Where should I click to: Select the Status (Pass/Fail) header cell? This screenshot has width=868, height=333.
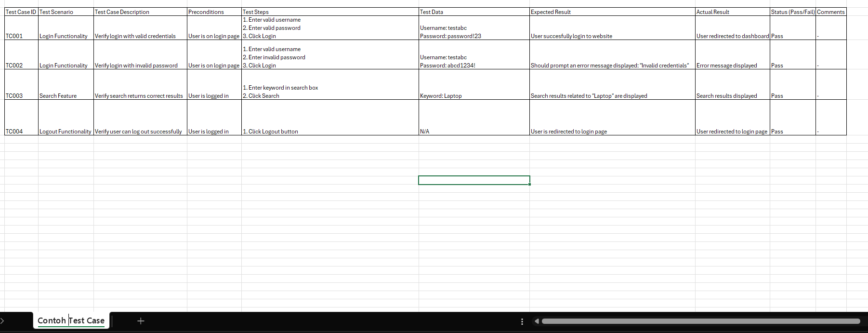(x=792, y=12)
